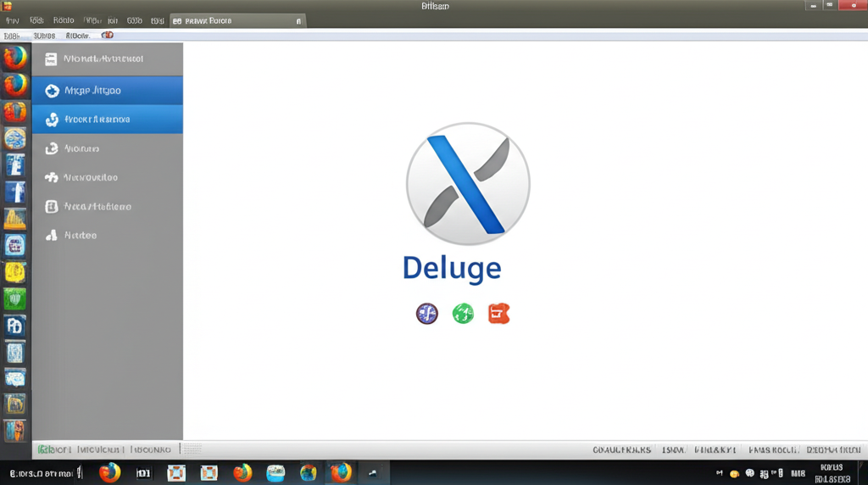868x485 pixels.
Task: Click the green-labeled first item in the bottom status bar
Action: tap(54, 449)
